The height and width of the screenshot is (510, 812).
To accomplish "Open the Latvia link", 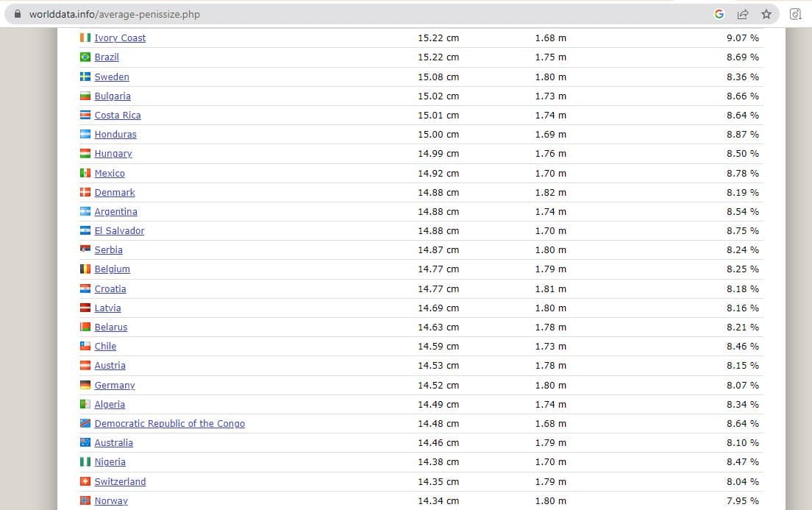I will click(x=107, y=308).
